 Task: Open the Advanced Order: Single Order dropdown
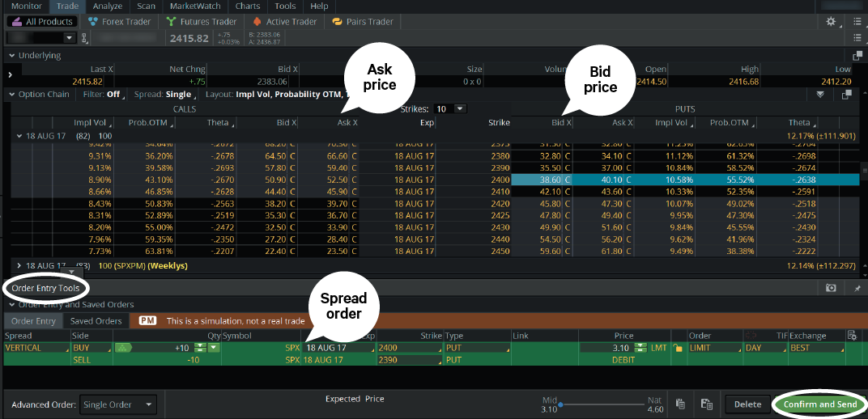[x=118, y=404]
